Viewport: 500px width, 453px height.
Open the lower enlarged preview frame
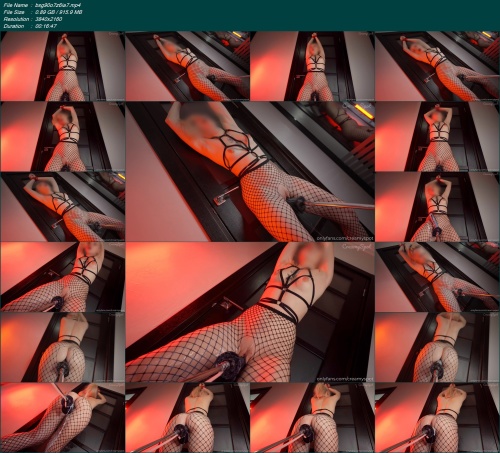pyautogui.click(x=250, y=312)
